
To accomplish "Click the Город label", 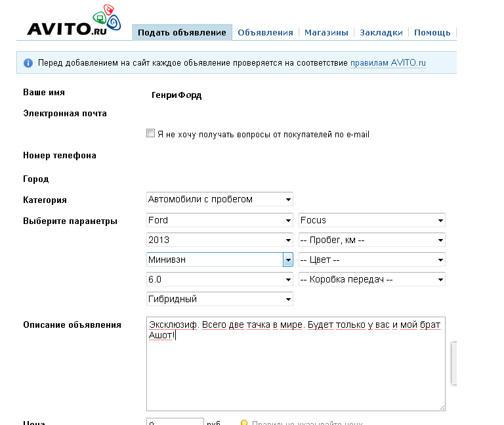I will pyautogui.click(x=35, y=179).
